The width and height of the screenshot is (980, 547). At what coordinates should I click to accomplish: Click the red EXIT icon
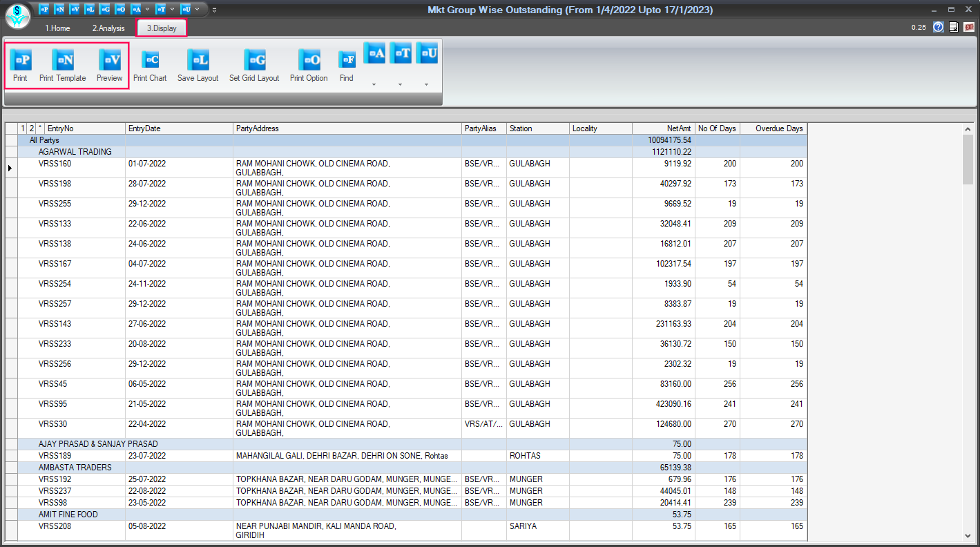coord(969,27)
